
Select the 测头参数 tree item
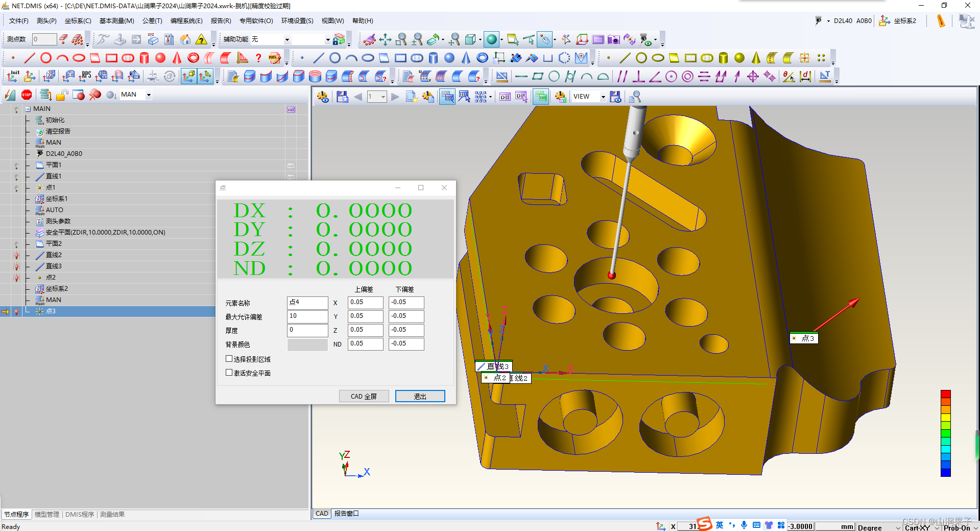click(x=58, y=221)
